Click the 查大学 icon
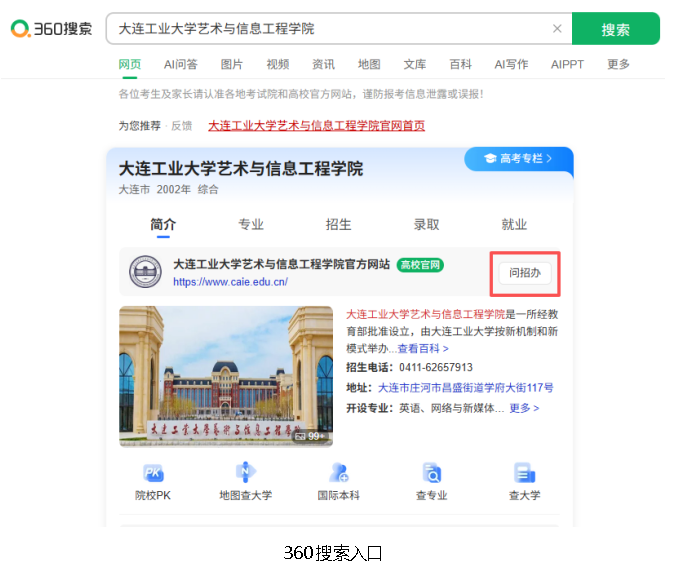 (524, 473)
